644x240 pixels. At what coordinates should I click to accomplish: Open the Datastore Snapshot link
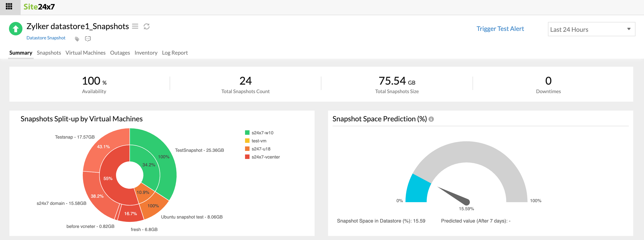46,38
